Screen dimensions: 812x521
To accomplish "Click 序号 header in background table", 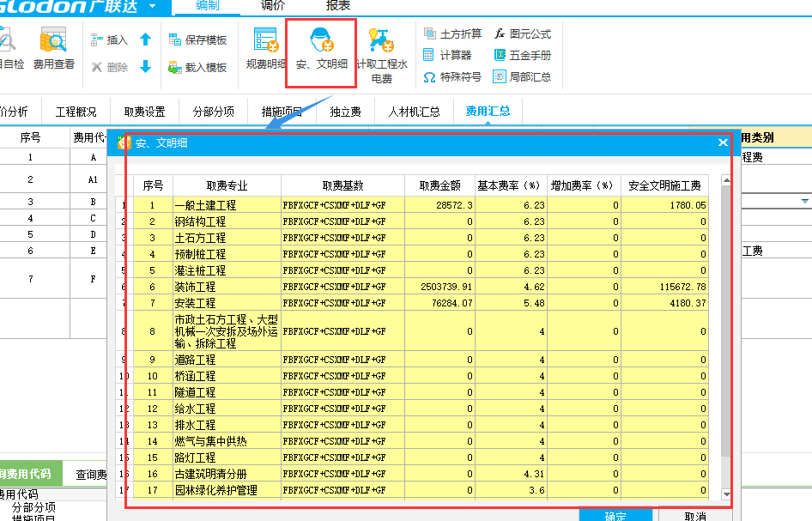I will [30, 137].
